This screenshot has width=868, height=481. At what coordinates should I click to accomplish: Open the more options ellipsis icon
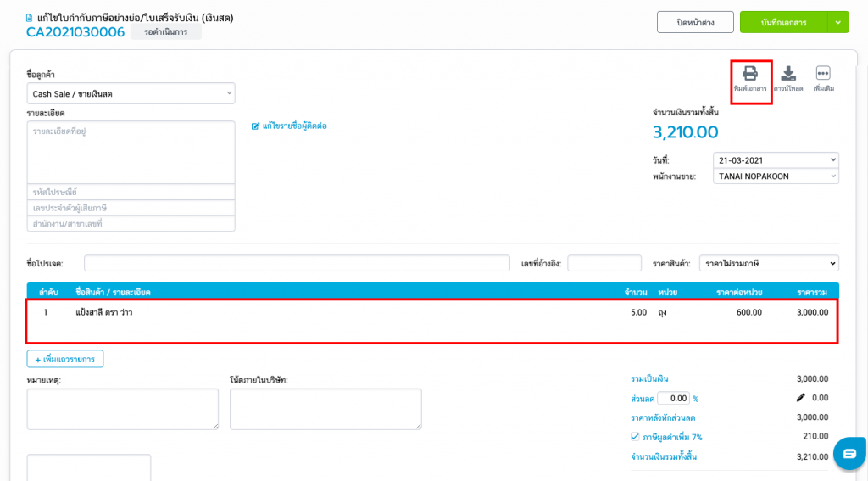[x=822, y=79]
